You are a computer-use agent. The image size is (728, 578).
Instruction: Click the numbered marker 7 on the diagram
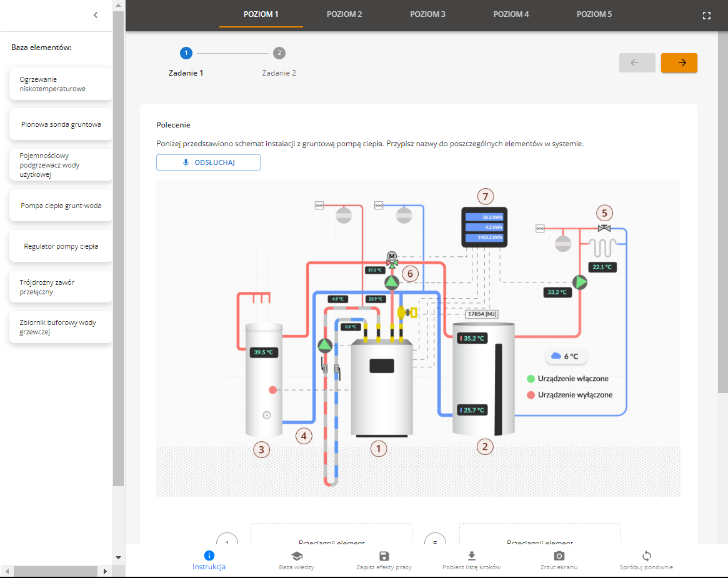(x=485, y=194)
